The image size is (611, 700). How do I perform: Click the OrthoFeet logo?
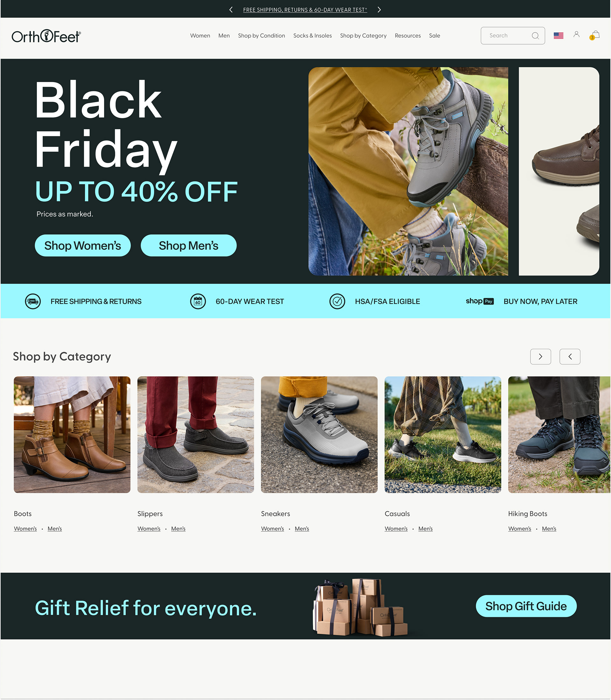(x=46, y=36)
